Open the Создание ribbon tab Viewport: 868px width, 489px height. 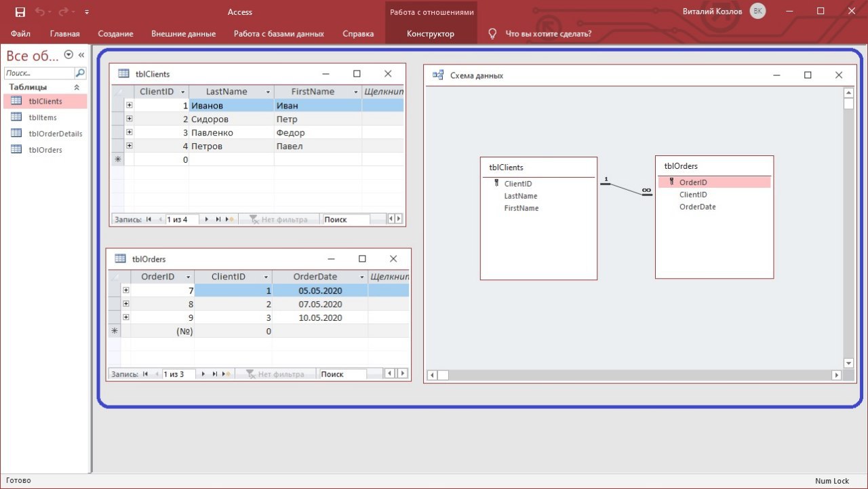click(x=115, y=34)
